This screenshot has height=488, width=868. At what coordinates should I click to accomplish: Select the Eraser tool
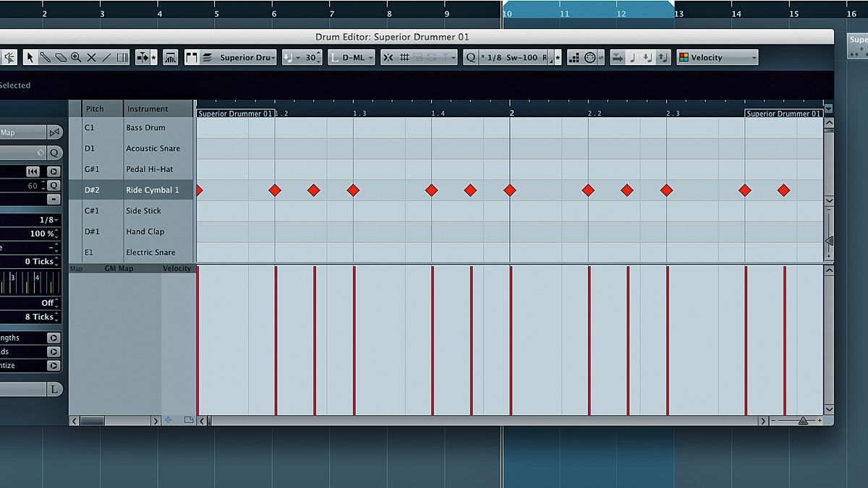coord(61,56)
